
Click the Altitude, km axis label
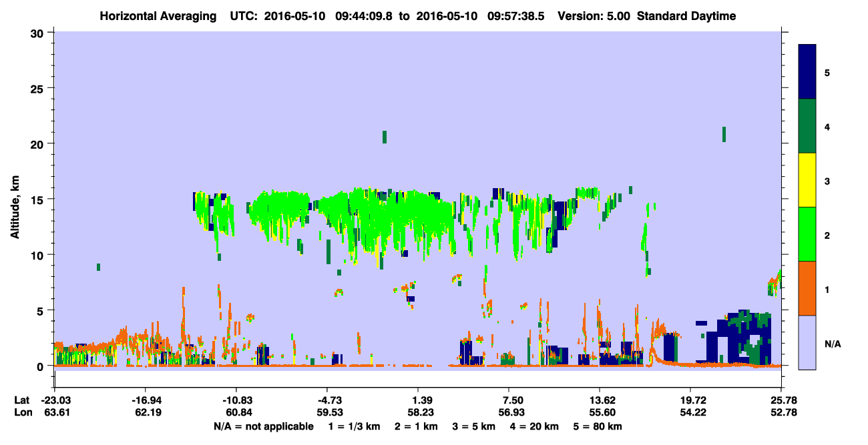pyautogui.click(x=15, y=199)
